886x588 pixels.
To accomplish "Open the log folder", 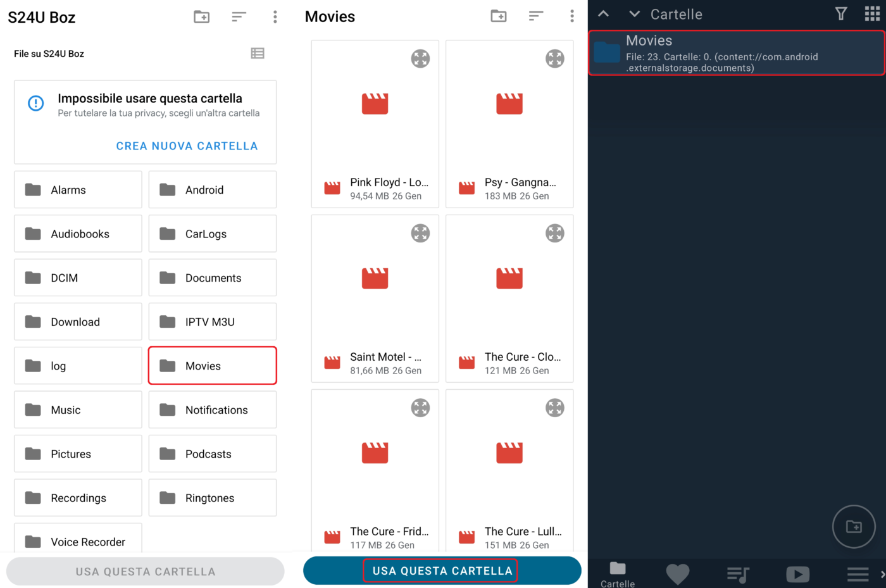I will pyautogui.click(x=78, y=366).
